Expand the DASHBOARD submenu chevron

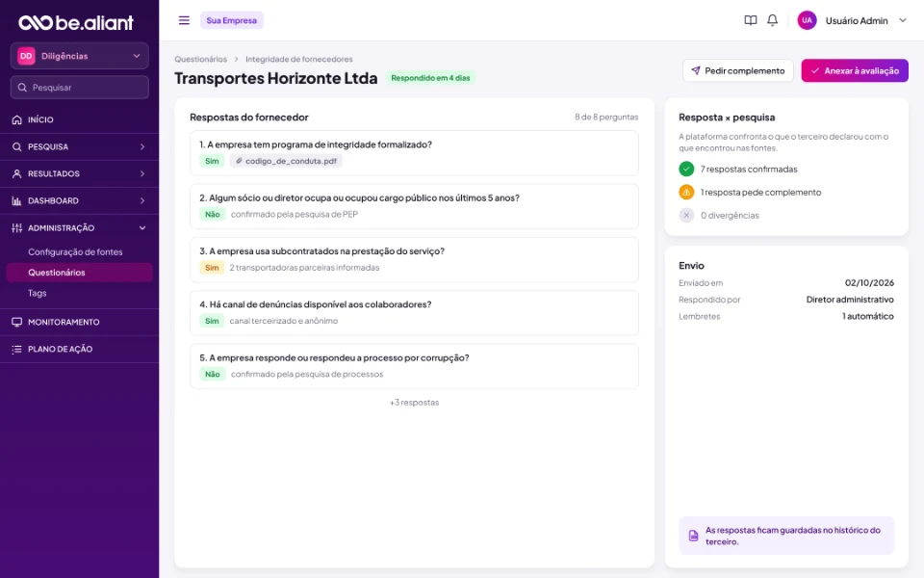point(142,201)
